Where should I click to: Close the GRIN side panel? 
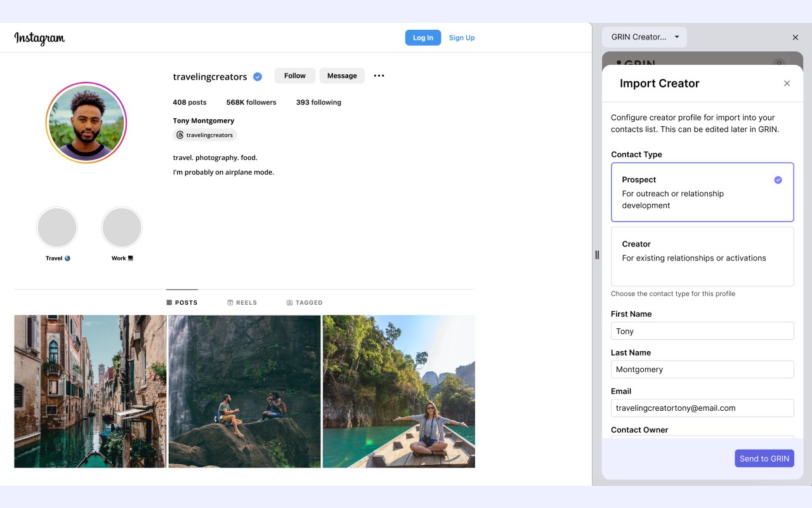point(796,37)
